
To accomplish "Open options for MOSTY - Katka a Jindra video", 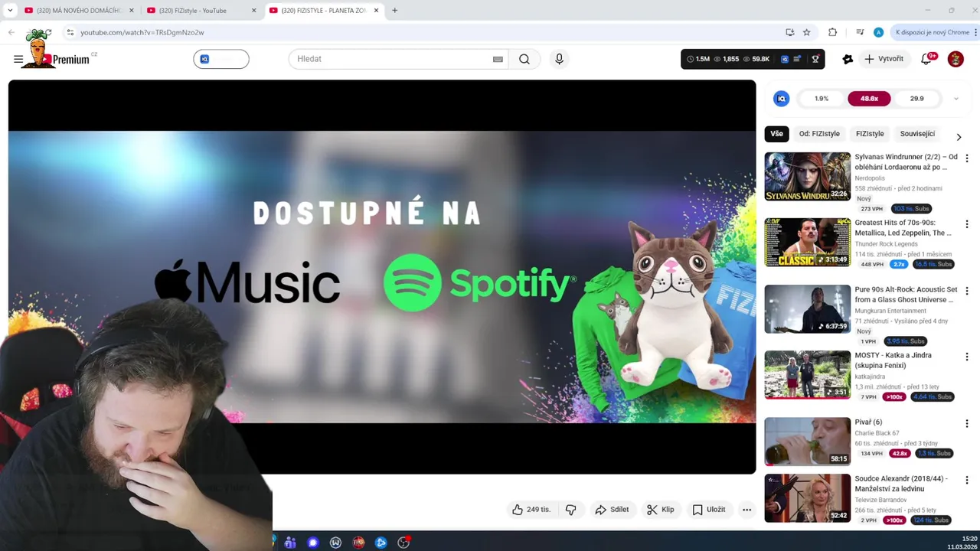I will [x=966, y=357].
